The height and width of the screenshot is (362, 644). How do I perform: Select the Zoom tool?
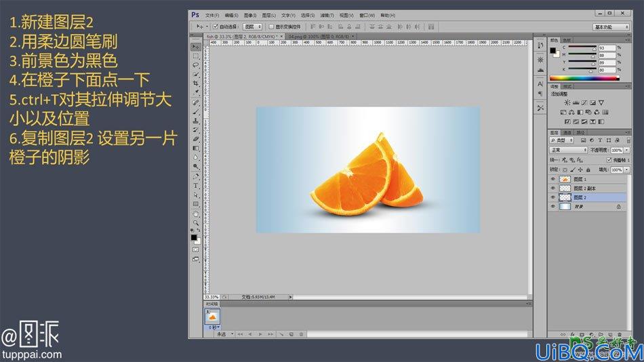(196, 223)
